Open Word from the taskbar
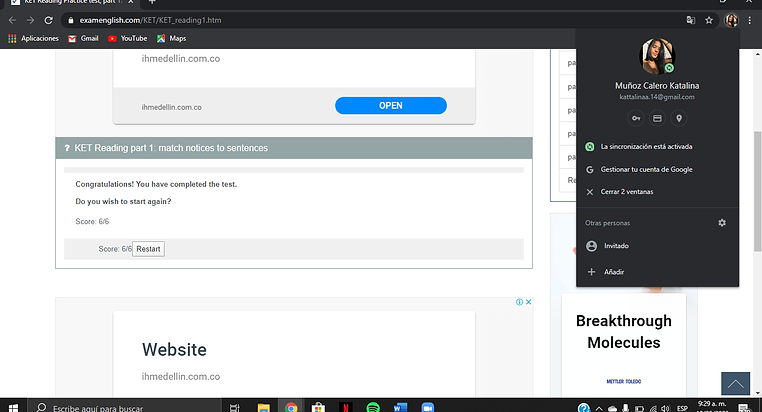 (400, 407)
